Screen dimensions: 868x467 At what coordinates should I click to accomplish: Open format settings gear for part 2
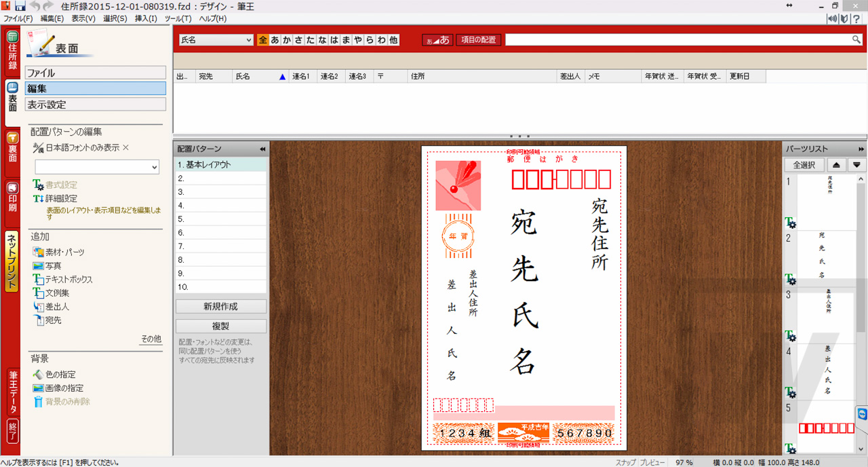point(790,280)
